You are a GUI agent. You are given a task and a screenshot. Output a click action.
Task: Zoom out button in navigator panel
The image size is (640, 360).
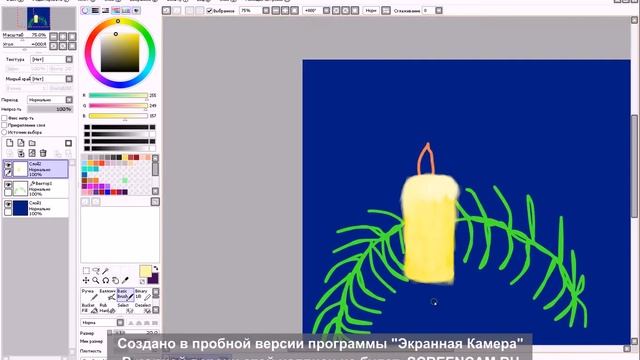point(53,36)
